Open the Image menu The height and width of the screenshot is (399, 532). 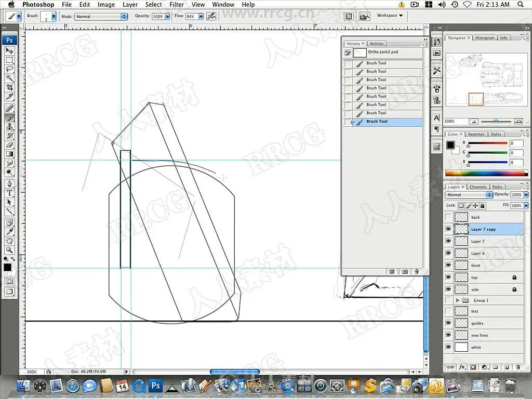[106, 5]
